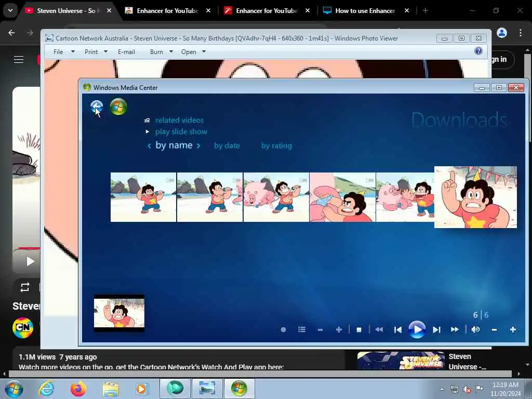Open the Steven Universe recommended video thumbnail
This screenshot has width=532, height=399.
click(401, 361)
